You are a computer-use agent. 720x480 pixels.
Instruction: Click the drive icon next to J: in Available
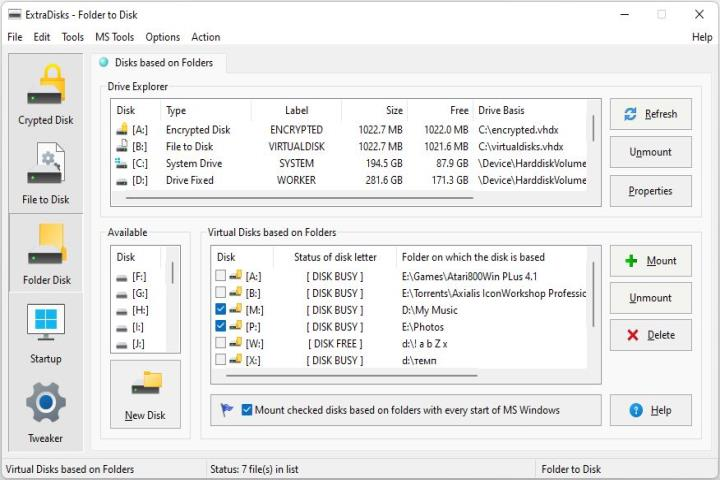[x=122, y=344]
